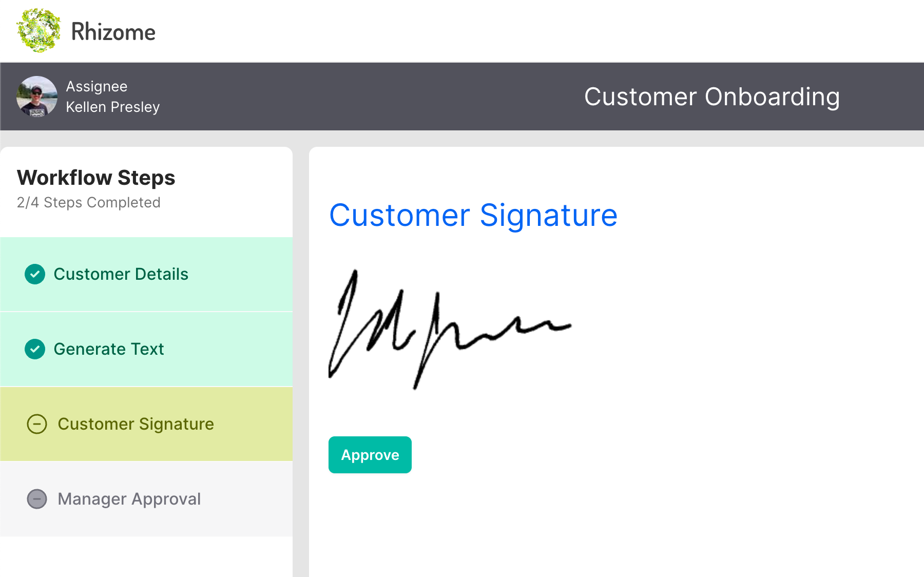Select the Customer Signature step in sidebar
Screen dimensions: 924x577
click(x=136, y=424)
